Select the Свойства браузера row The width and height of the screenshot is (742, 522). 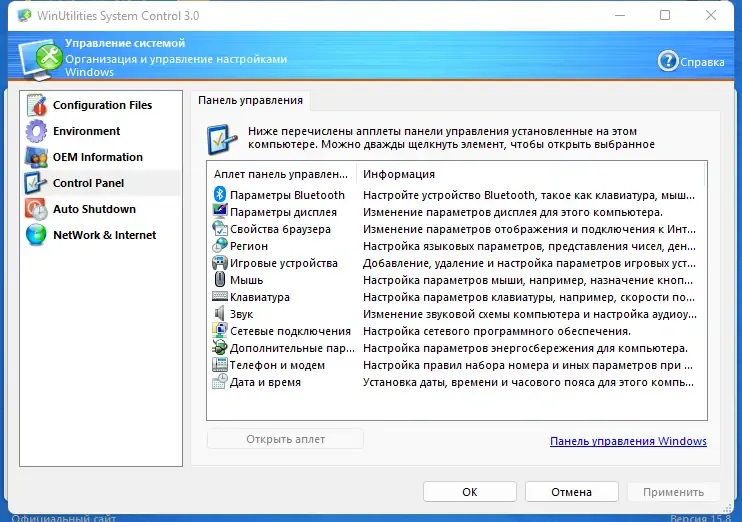pyautogui.click(x=456, y=229)
